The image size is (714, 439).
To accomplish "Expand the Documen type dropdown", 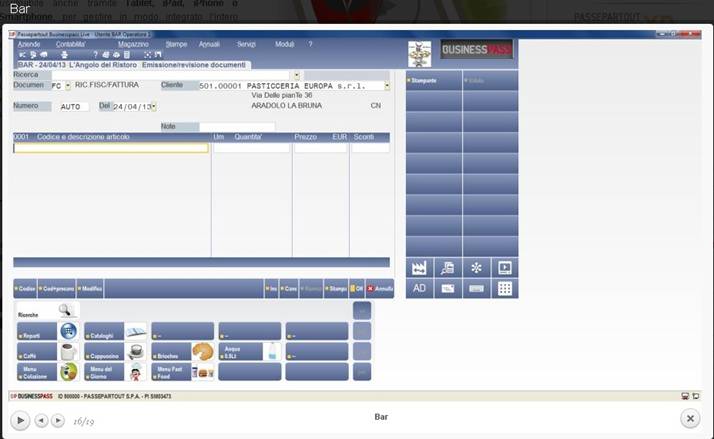I will [68, 86].
